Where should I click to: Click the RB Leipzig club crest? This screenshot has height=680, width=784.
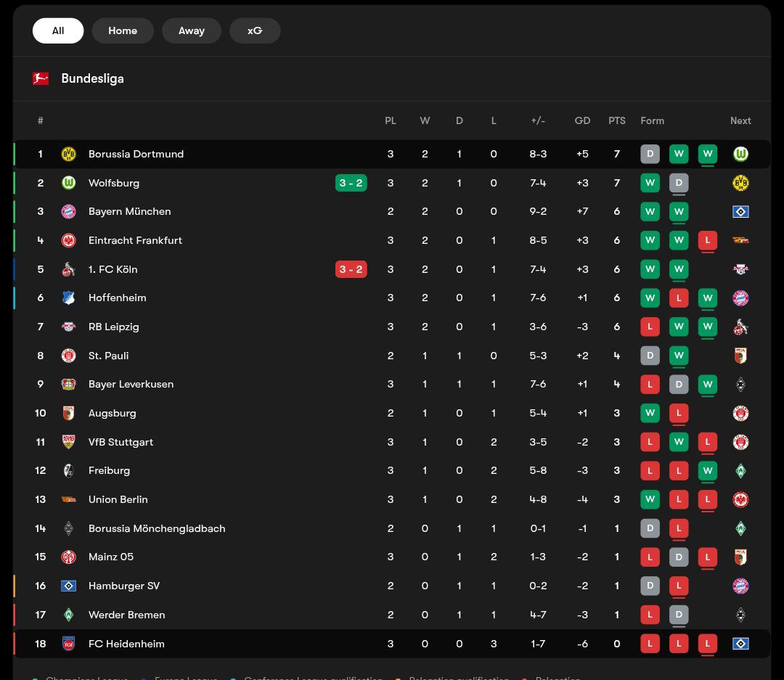[68, 327]
